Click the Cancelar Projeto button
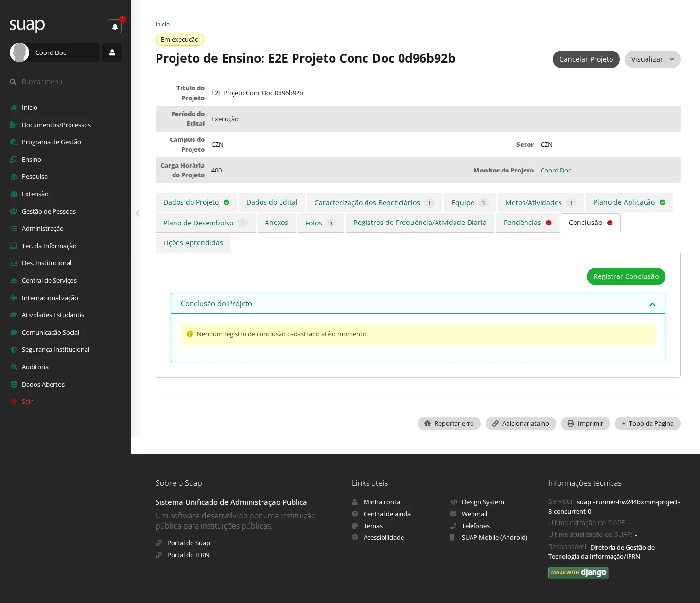 586,59
